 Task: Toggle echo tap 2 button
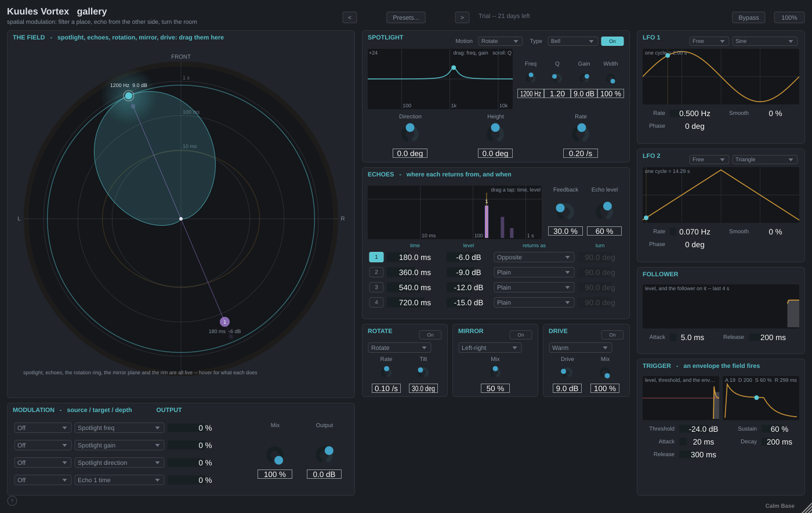[x=376, y=272]
